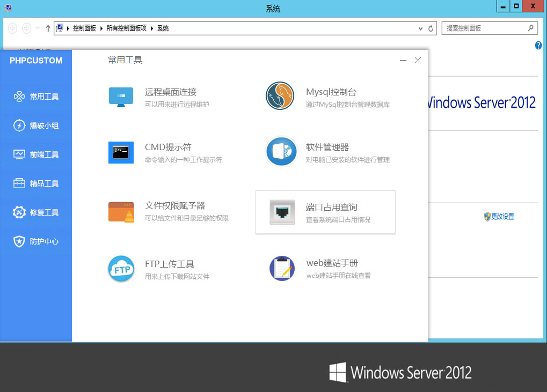Click description 命令输入的一种工作提示符
The image size is (547, 392).
(184, 160)
